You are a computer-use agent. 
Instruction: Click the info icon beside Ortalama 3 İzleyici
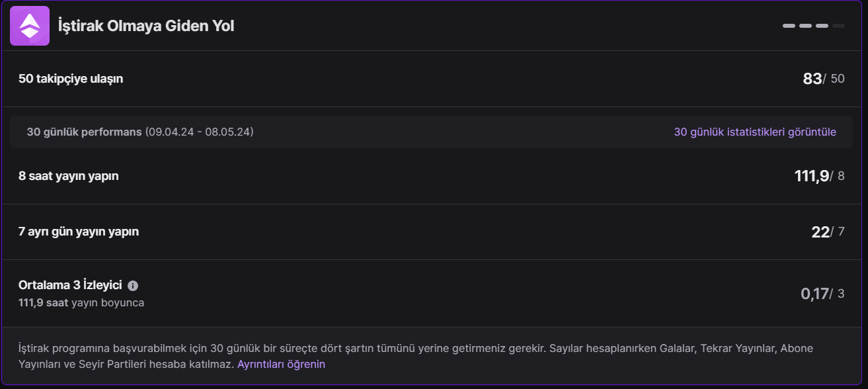[133, 286]
